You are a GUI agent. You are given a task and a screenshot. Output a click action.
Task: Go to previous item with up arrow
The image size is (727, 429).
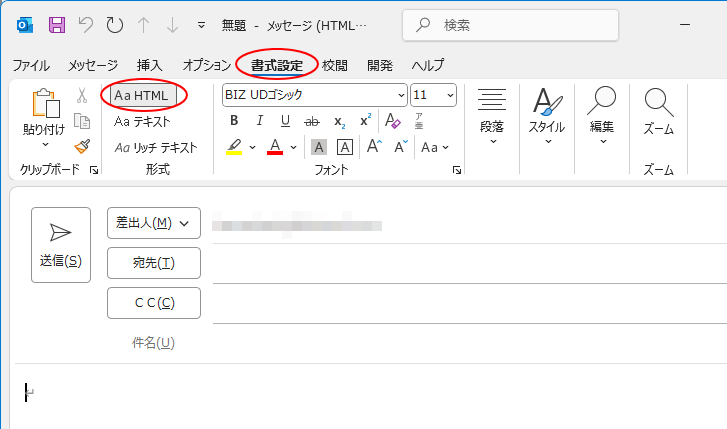143,25
